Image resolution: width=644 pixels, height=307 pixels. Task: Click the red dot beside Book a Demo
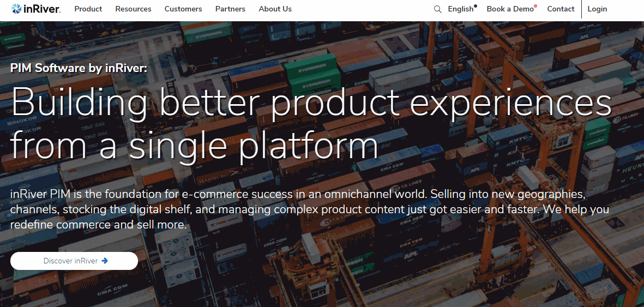point(535,6)
